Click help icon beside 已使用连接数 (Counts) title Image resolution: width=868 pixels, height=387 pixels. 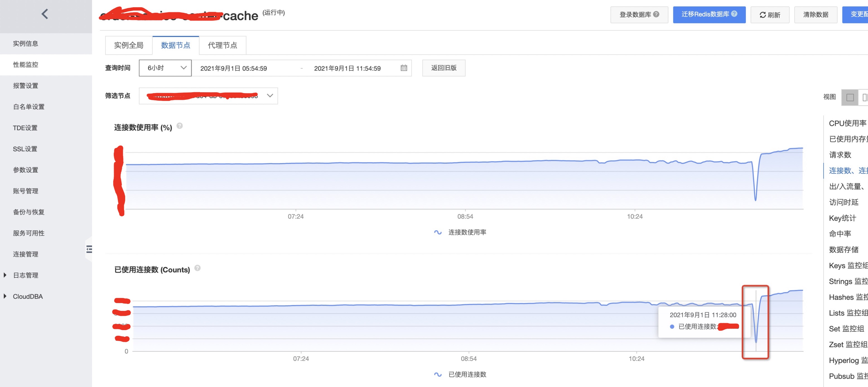[197, 268]
